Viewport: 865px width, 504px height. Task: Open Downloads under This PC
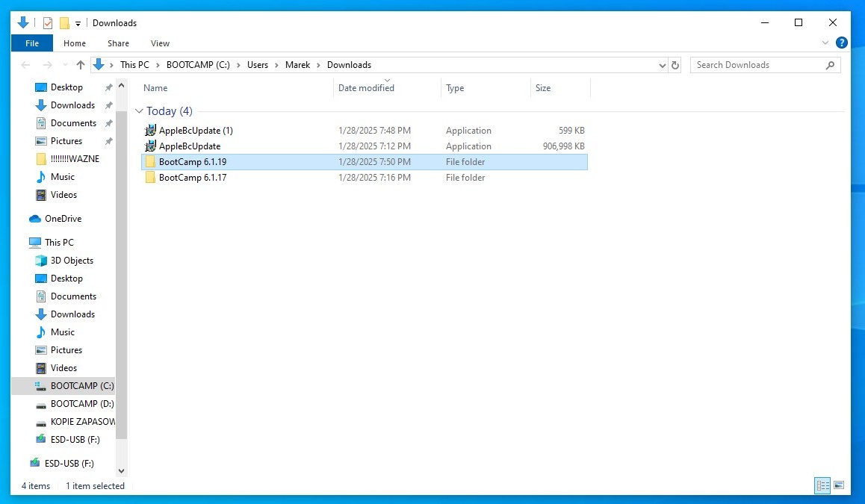72,314
